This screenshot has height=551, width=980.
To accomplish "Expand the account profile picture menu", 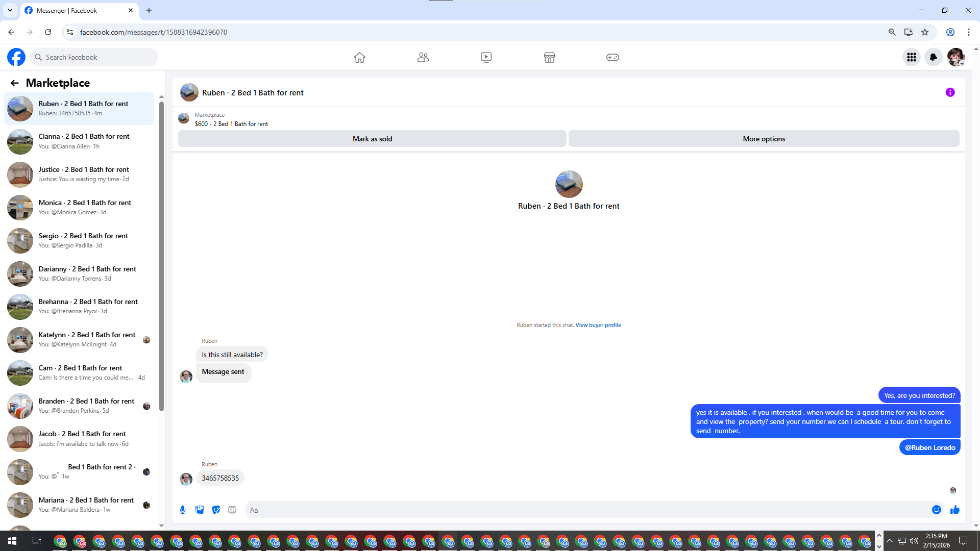I will click(955, 57).
